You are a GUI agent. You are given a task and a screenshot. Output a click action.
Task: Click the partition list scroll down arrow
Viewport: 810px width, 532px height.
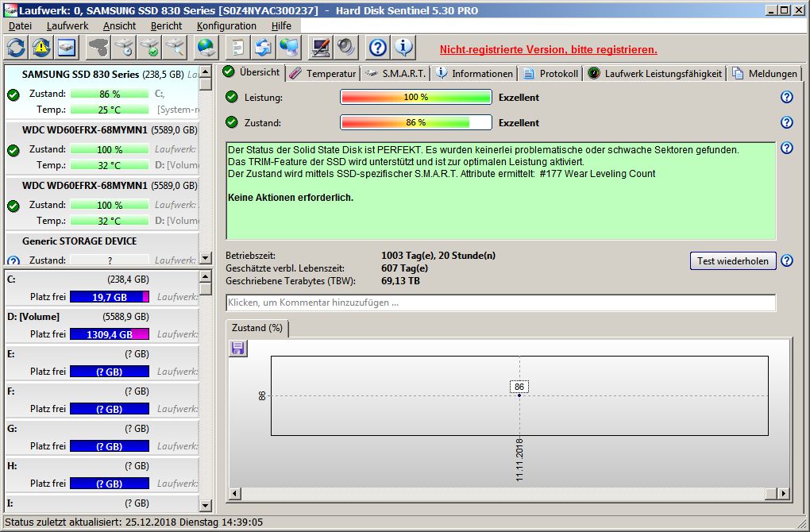pyautogui.click(x=205, y=506)
